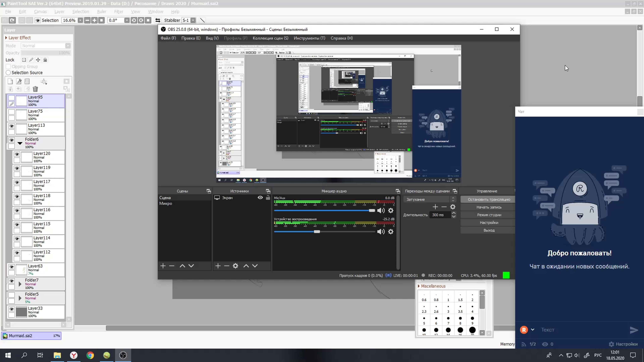Open the Файл (F) menu in OBS
Viewport: 644px width, 362px height.
(x=168, y=38)
